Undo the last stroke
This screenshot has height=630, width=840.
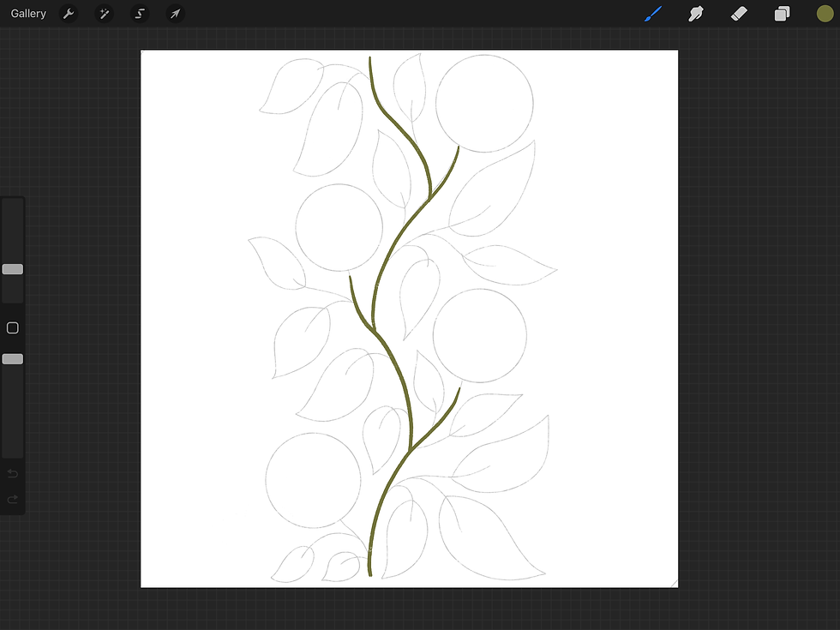[12, 473]
